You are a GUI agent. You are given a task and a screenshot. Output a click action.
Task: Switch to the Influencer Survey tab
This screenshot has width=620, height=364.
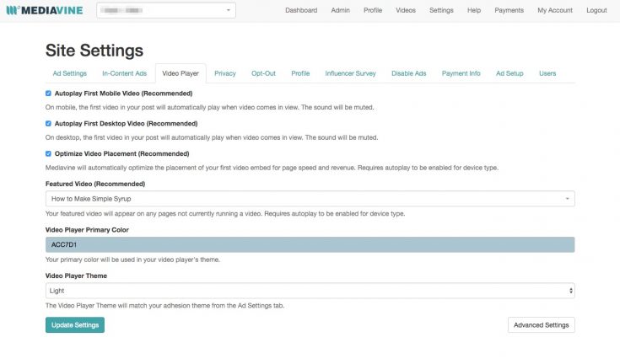coord(350,73)
